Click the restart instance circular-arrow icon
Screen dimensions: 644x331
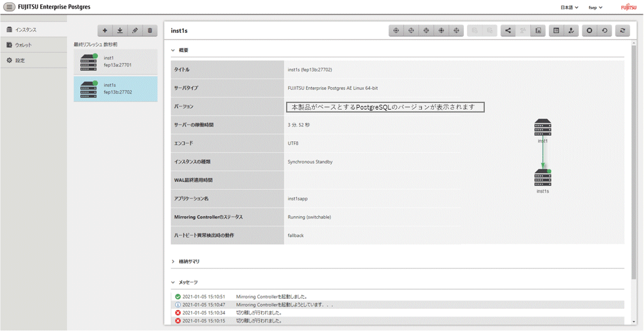pyautogui.click(x=604, y=31)
